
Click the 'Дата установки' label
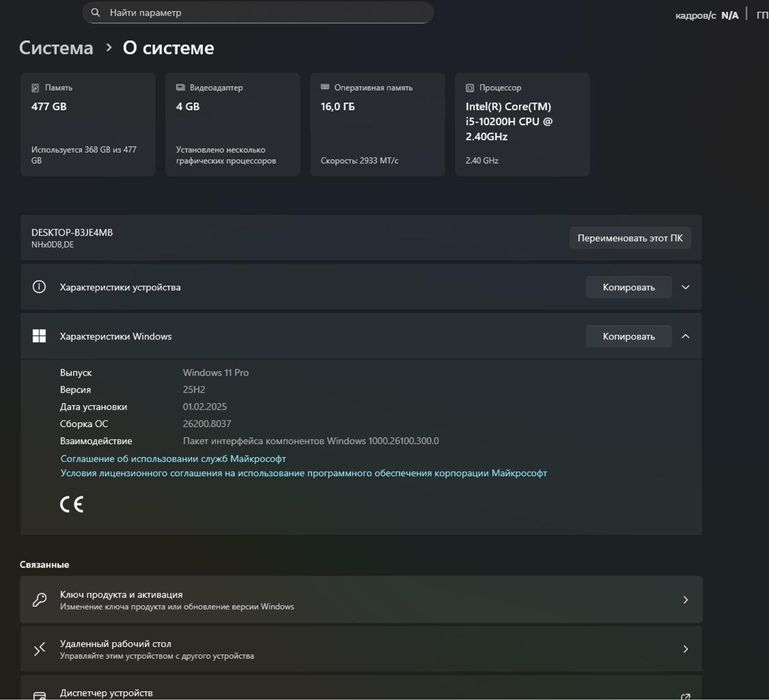pos(94,407)
